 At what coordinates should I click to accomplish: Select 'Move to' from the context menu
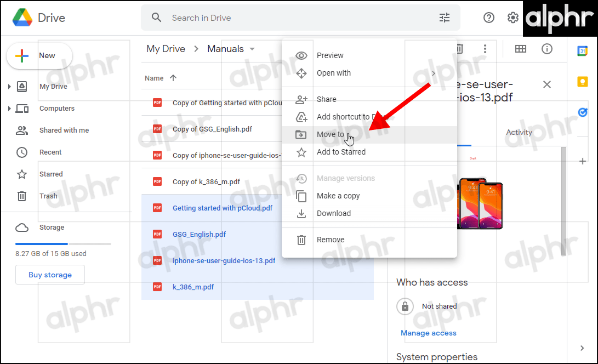point(332,134)
